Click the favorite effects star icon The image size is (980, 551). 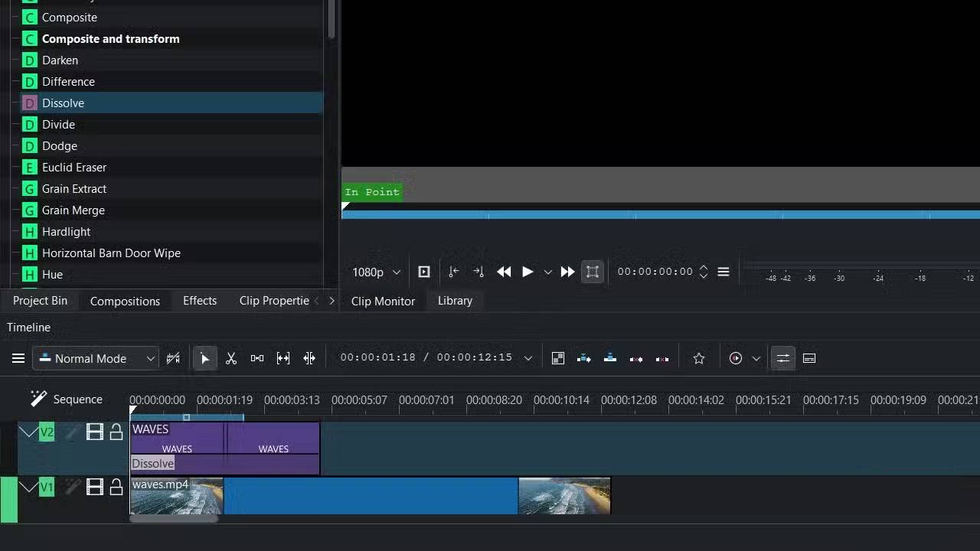[x=699, y=358]
